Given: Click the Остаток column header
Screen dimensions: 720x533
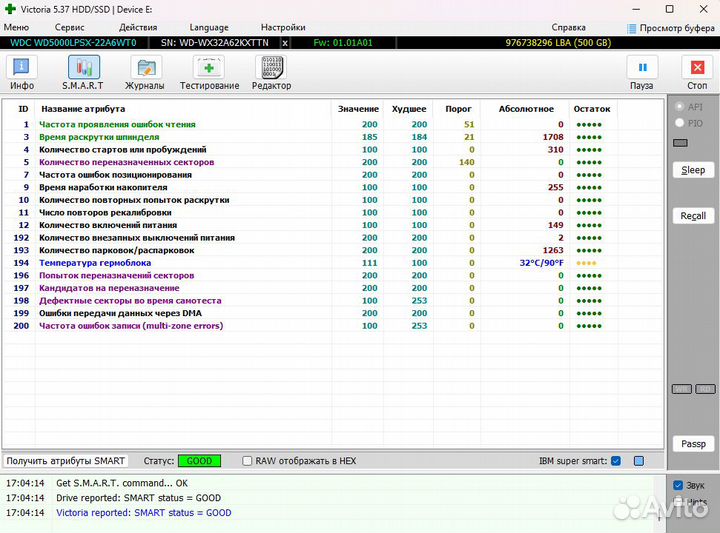Looking at the screenshot, I should click(x=592, y=109).
